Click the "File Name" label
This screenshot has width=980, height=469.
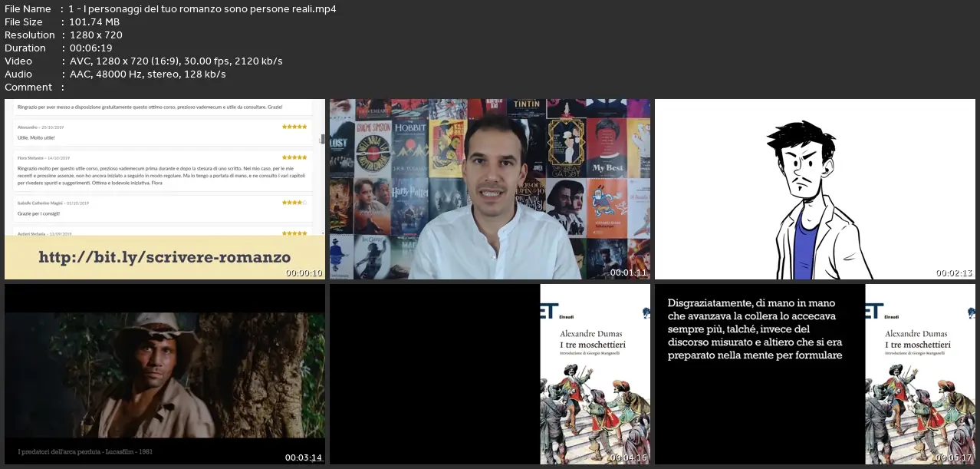pyautogui.click(x=28, y=8)
